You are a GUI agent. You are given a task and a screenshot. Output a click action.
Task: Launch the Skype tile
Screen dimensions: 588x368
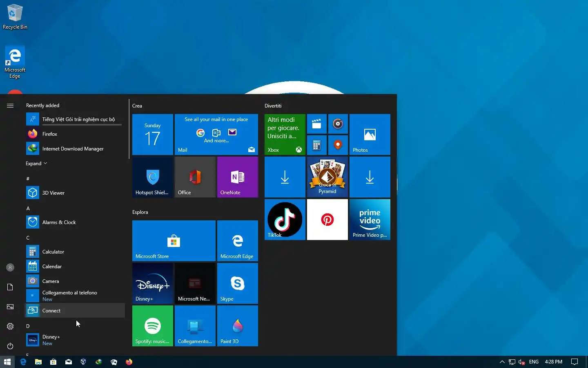pyautogui.click(x=238, y=283)
